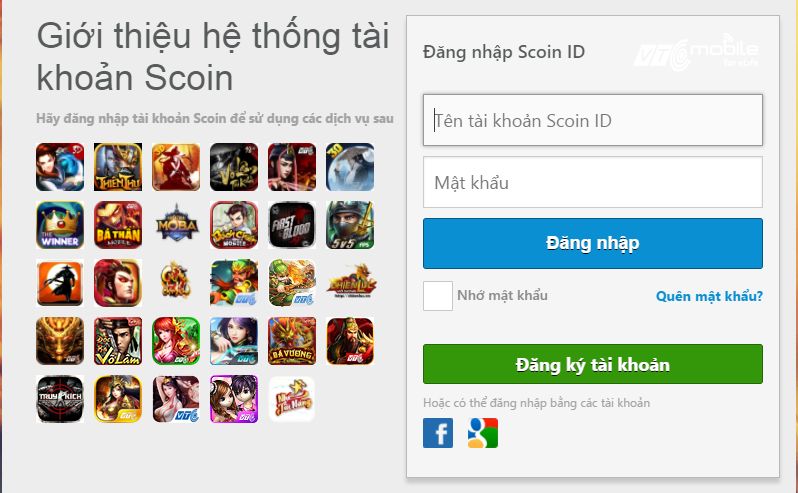Sign in with the Google icon
Screen dimensions: 798x493
pyautogui.click(x=482, y=433)
